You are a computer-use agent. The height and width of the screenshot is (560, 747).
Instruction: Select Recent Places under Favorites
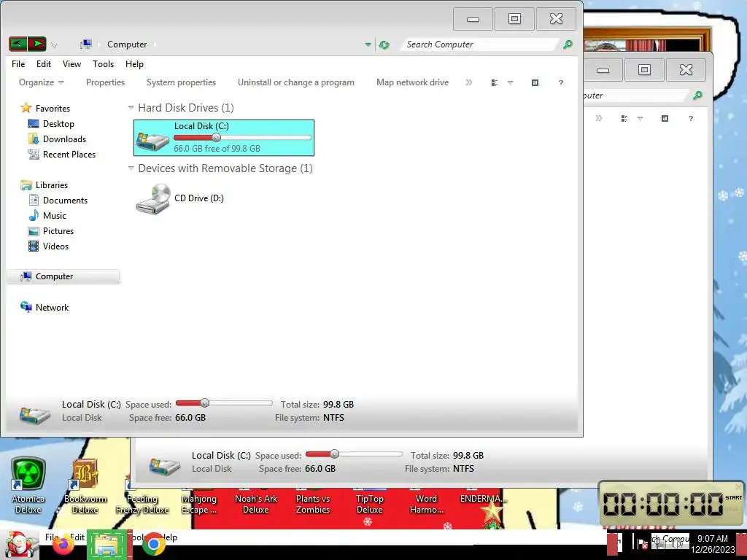(x=69, y=155)
